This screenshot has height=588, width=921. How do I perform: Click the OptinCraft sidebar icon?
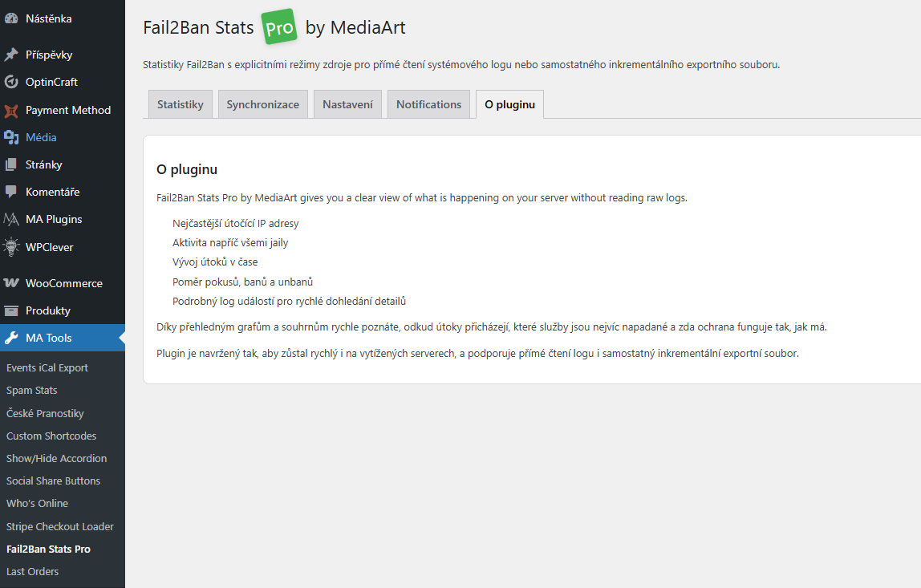[x=11, y=82]
